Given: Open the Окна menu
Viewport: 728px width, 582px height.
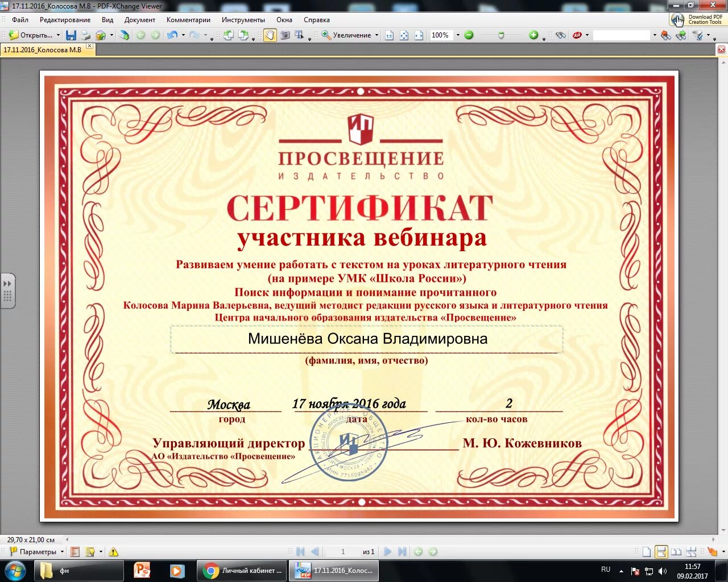Looking at the screenshot, I should (284, 20).
